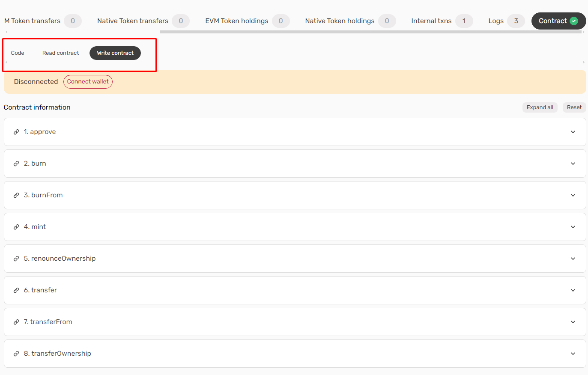
Task: Open the Token transfers tab
Action: point(43,21)
